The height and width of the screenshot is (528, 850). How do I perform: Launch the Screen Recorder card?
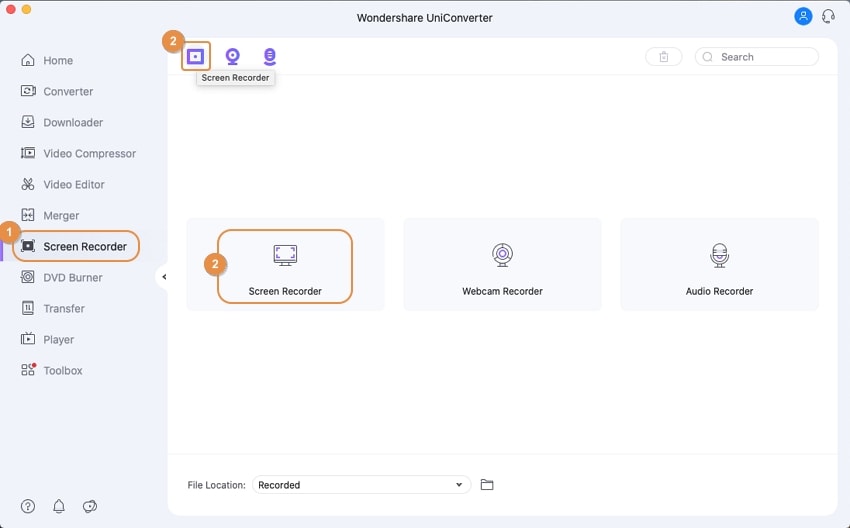pos(285,266)
